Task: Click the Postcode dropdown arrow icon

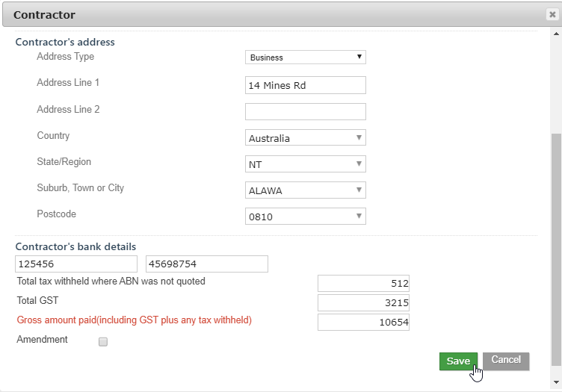Action: [359, 217]
